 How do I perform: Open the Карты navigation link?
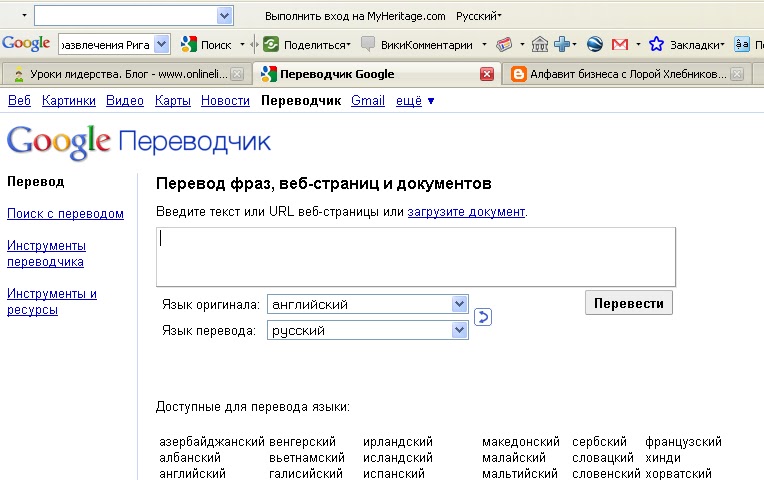click(172, 101)
